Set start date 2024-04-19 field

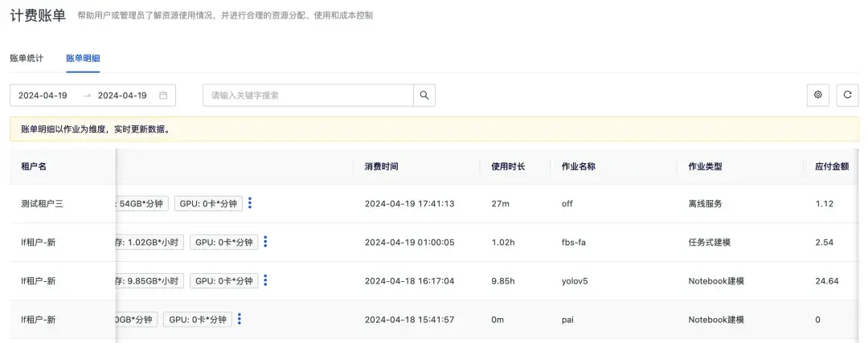tap(43, 95)
